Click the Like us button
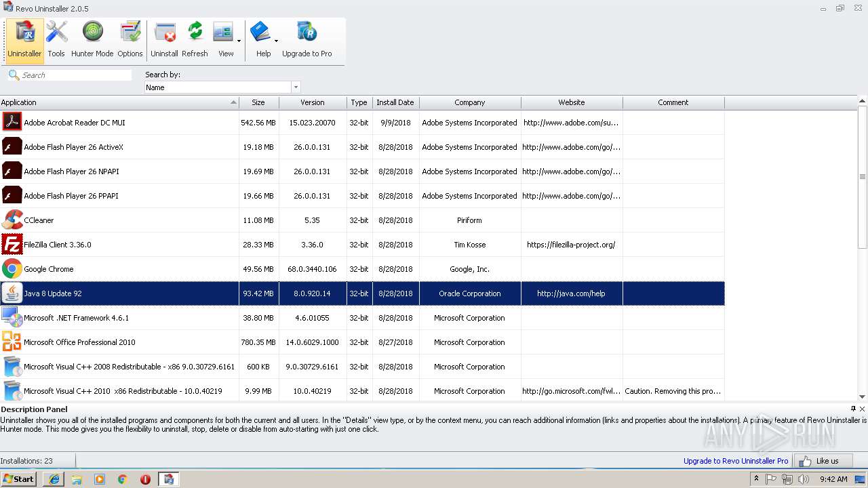 824,461
